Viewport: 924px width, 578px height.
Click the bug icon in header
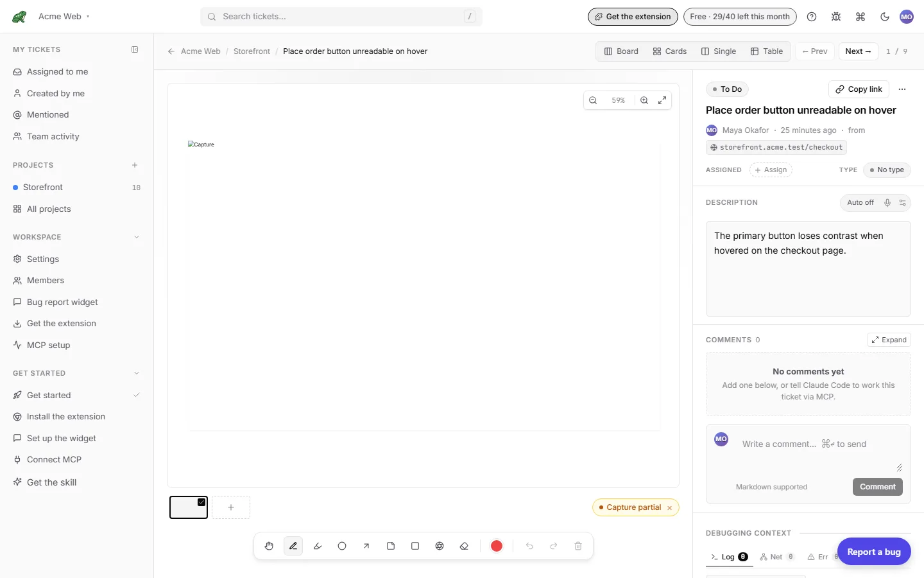coord(836,17)
